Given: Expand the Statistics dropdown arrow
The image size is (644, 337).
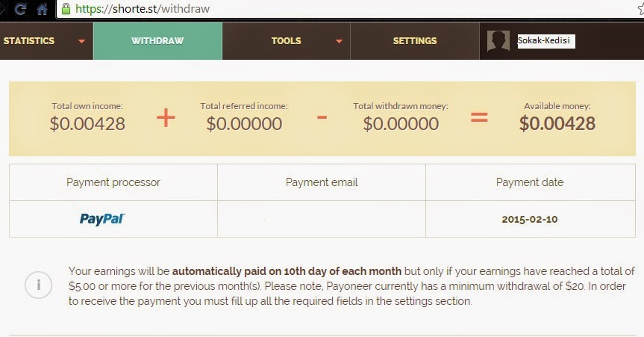Looking at the screenshot, I should 82,42.
